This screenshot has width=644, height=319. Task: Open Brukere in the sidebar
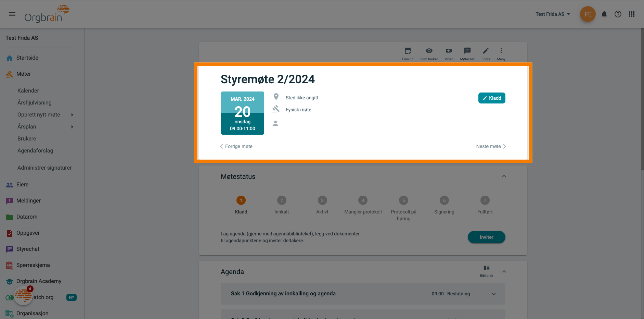pos(27,139)
